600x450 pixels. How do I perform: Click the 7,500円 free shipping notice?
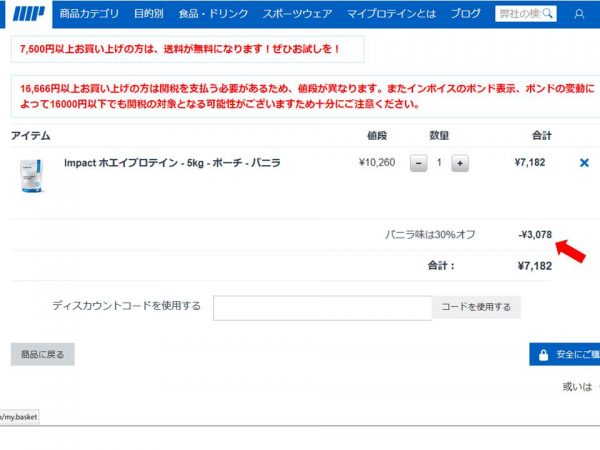[188, 49]
